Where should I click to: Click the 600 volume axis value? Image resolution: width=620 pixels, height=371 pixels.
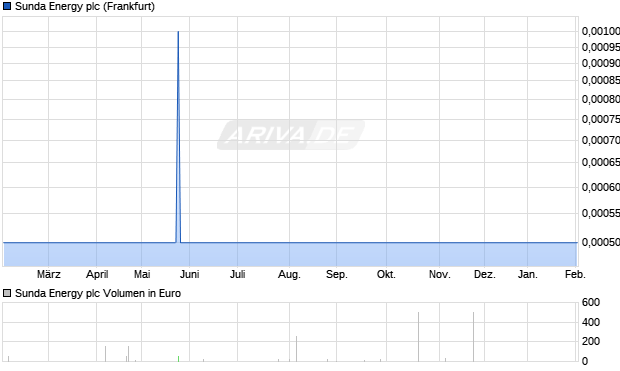(591, 303)
